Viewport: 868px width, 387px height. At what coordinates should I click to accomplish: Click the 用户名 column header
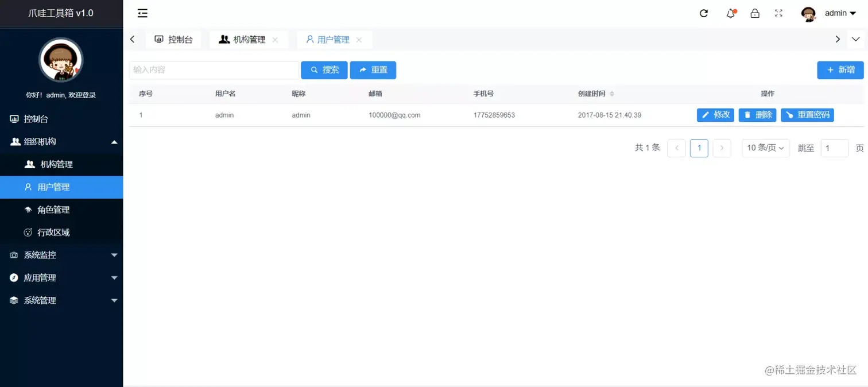tap(226, 94)
